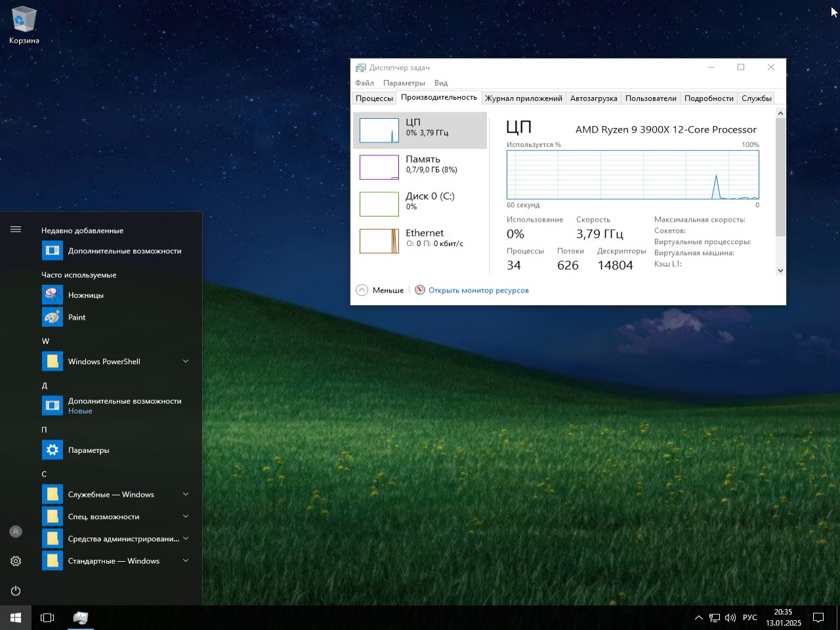This screenshot has height=630, width=840.
Task: Switch to the Процессы tab
Action: point(374,98)
